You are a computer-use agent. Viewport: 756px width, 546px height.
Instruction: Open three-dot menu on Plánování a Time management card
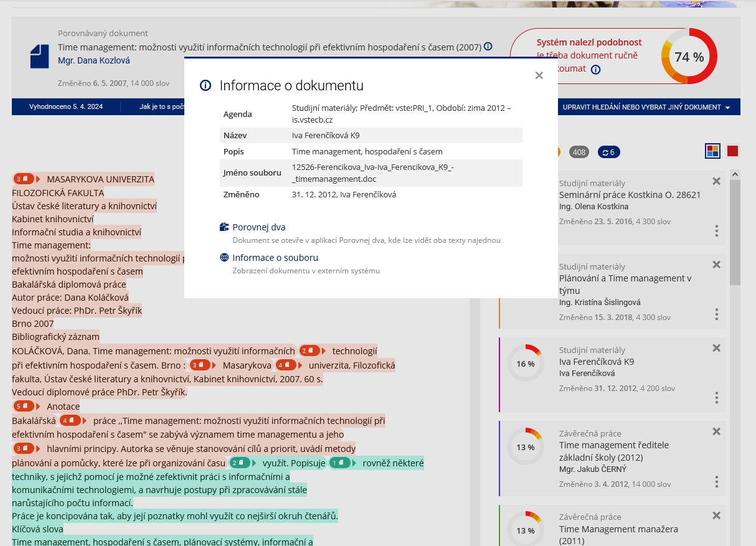[x=717, y=314]
